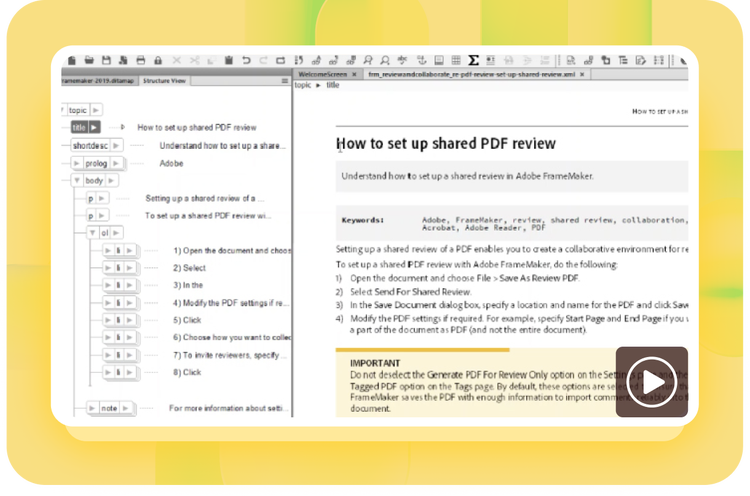
Task: Expand the prolog element using its left arrow
Action: (x=77, y=163)
